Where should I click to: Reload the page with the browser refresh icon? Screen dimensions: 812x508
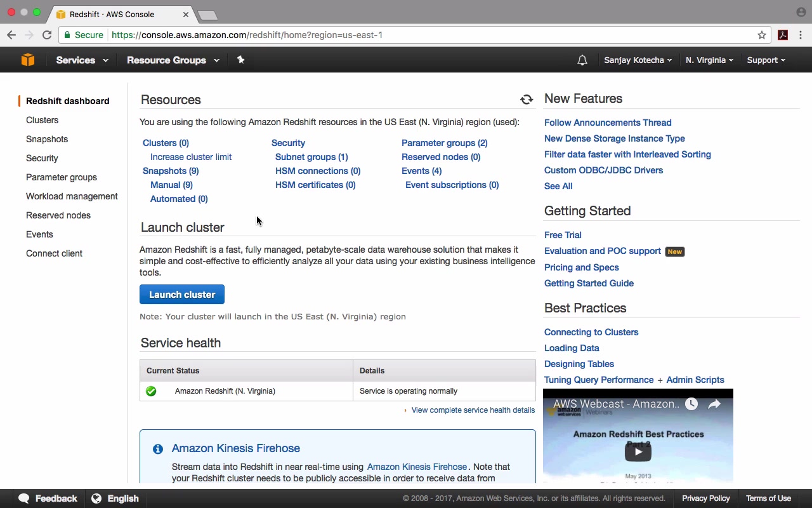pos(47,35)
